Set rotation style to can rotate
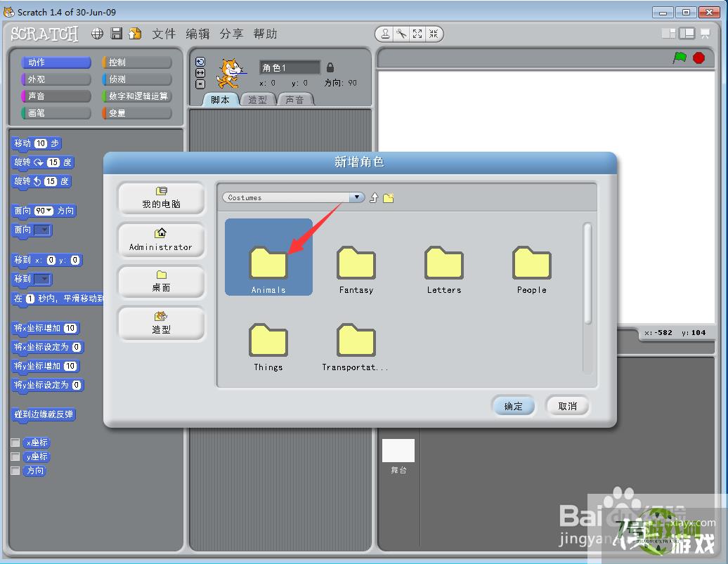This screenshot has height=564, width=728. tap(200, 63)
